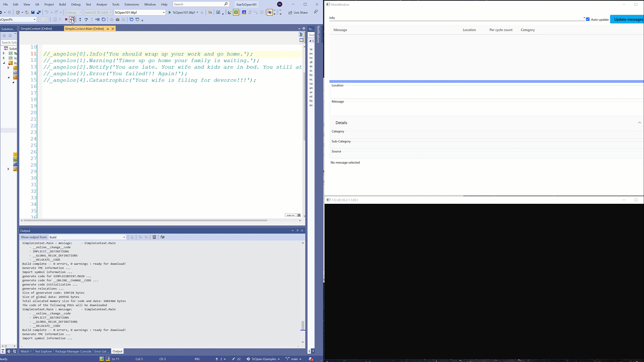Click the PLC Logout toolbar icon
The height and width of the screenshot is (362, 644).
(72, 19)
